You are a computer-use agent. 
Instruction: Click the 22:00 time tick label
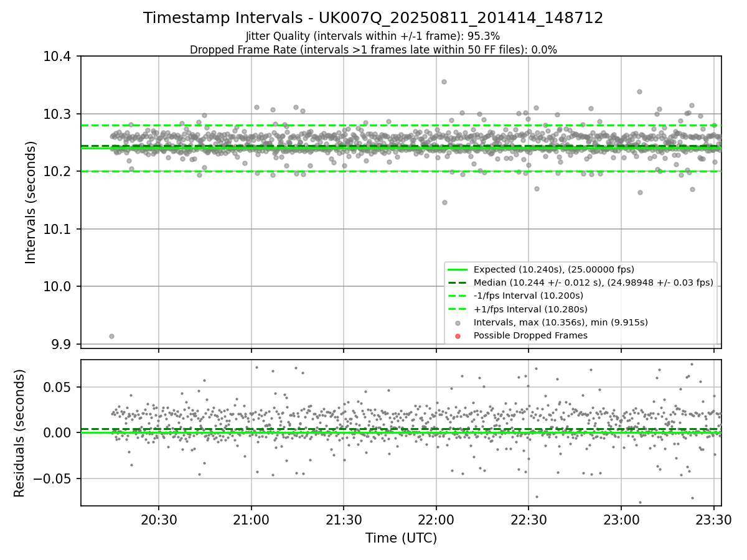coord(436,519)
